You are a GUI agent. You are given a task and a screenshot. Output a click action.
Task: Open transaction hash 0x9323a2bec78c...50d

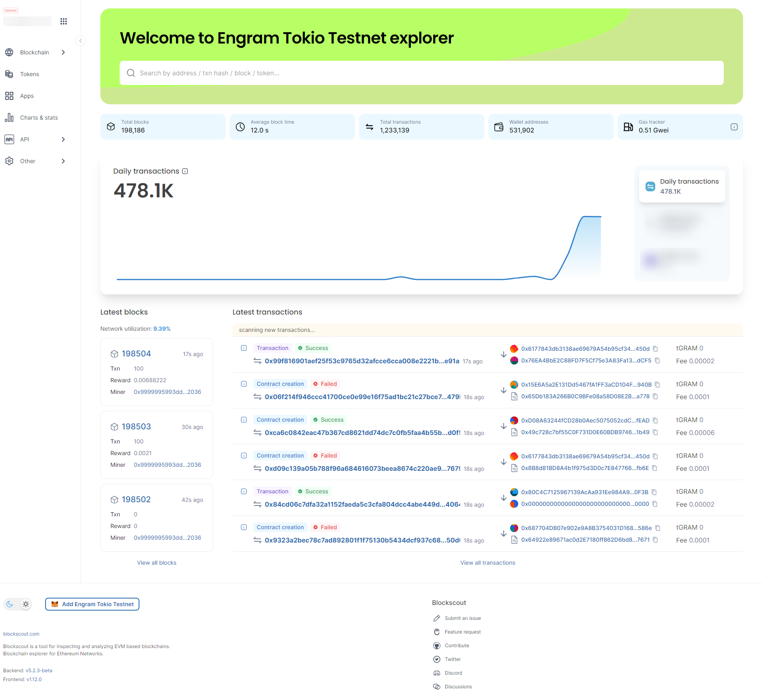[x=362, y=540]
